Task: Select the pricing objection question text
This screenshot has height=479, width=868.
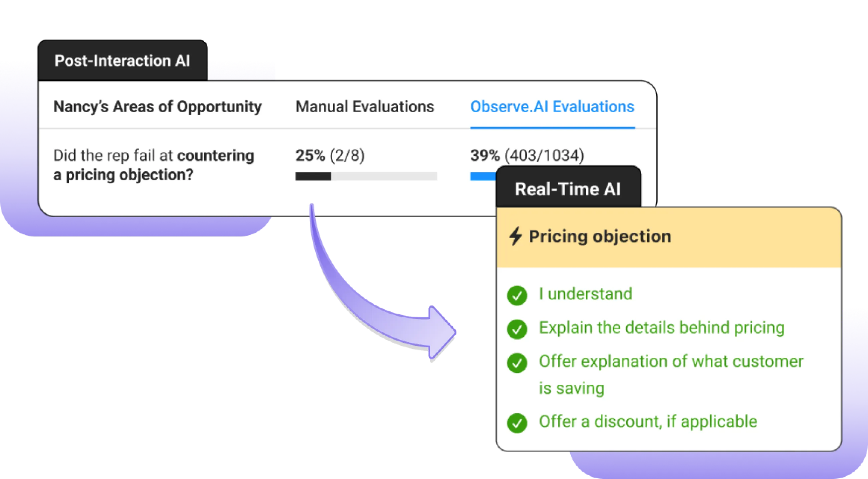Action: click(x=154, y=165)
